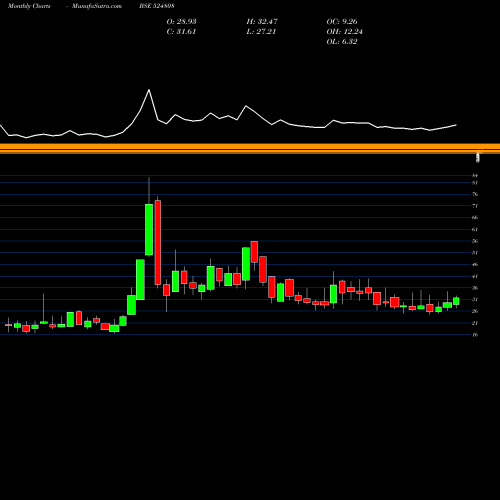Click the low value 'L: 27.21'
Screen dimensions: 500x500
tap(261, 32)
